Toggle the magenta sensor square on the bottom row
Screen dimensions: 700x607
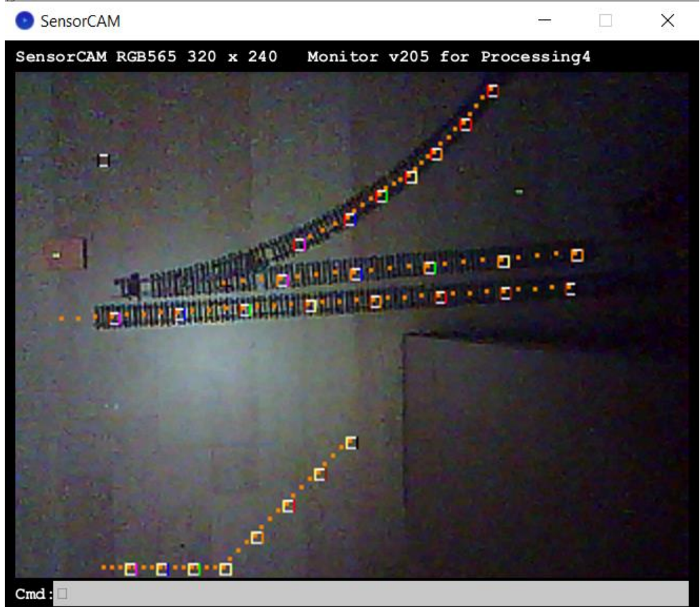[x=131, y=569]
